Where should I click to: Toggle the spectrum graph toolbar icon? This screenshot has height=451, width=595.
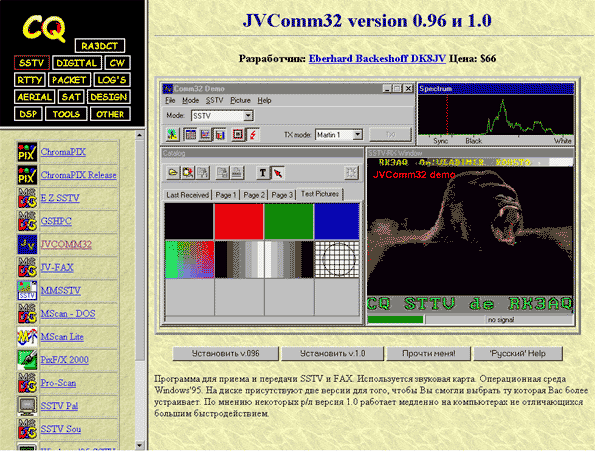point(205,134)
